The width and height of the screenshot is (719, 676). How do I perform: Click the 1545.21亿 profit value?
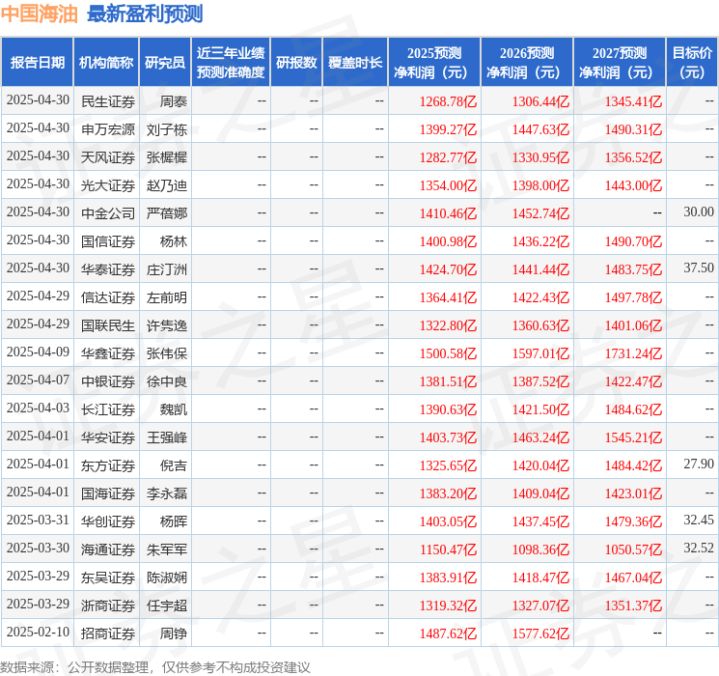(633, 437)
